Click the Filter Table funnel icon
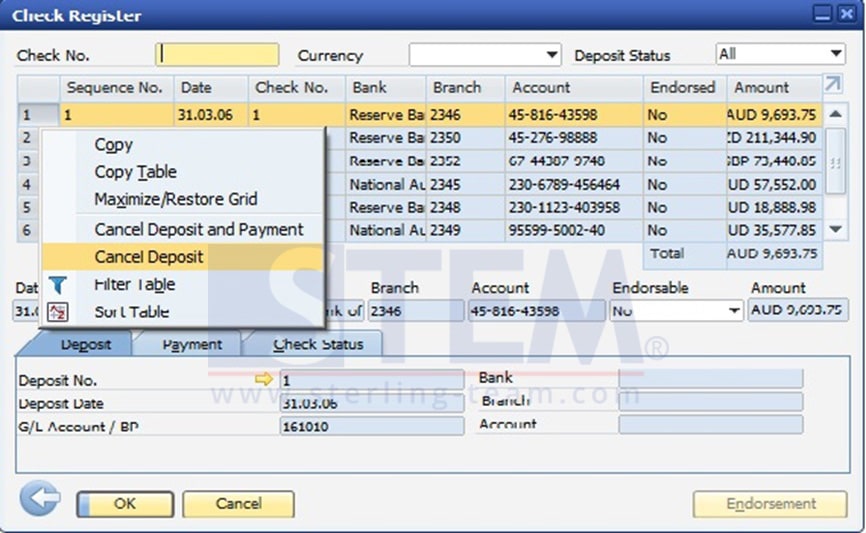This screenshot has width=866, height=533. click(x=57, y=285)
